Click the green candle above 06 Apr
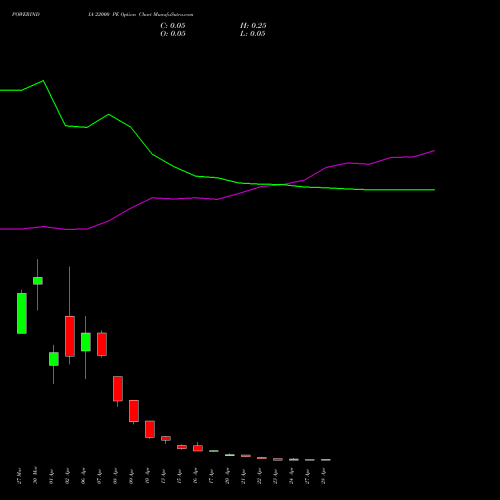Screen dimensions: 500x500 pos(86,342)
